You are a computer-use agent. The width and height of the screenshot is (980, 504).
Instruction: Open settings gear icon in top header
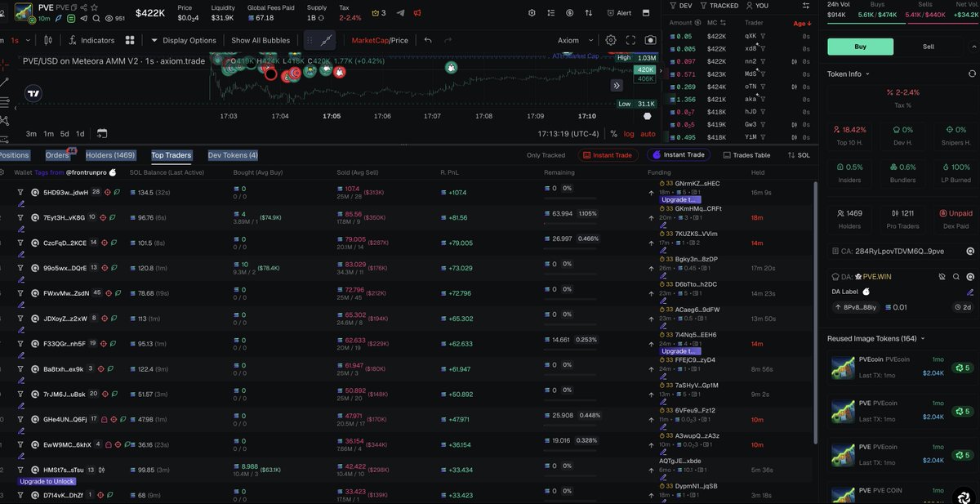coord(532,13)
